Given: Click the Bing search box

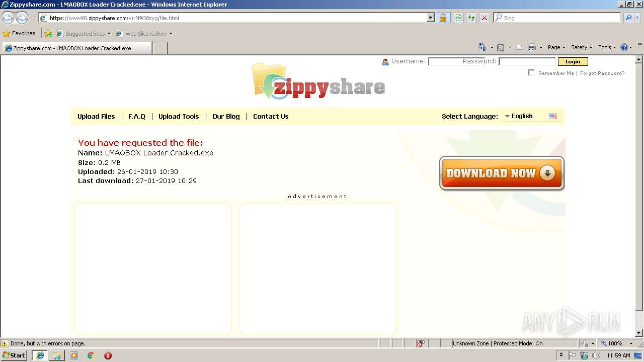Looking at the screenshot, I should pyautogui.click(x=557, y=18).
